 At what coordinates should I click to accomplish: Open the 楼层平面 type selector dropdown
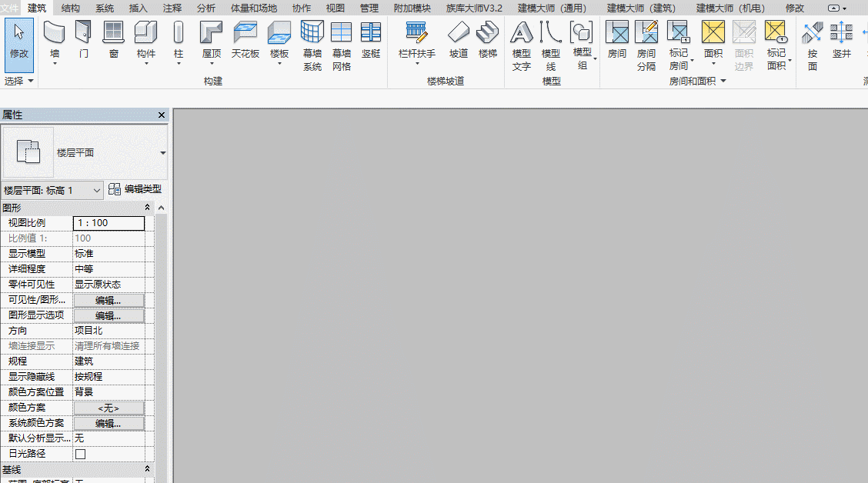[163, 153]
